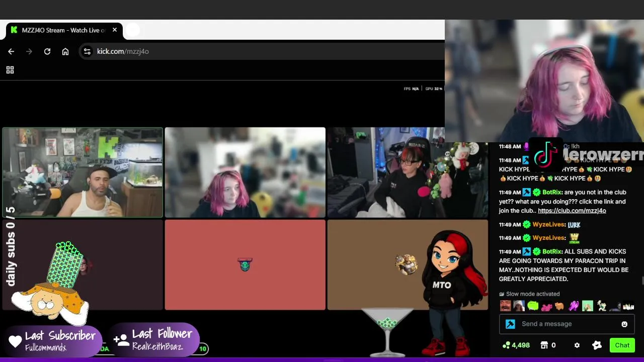Open WyzeLives profile on the LURK message
Viewport: 644px width, 362px height.
point(548,225)
